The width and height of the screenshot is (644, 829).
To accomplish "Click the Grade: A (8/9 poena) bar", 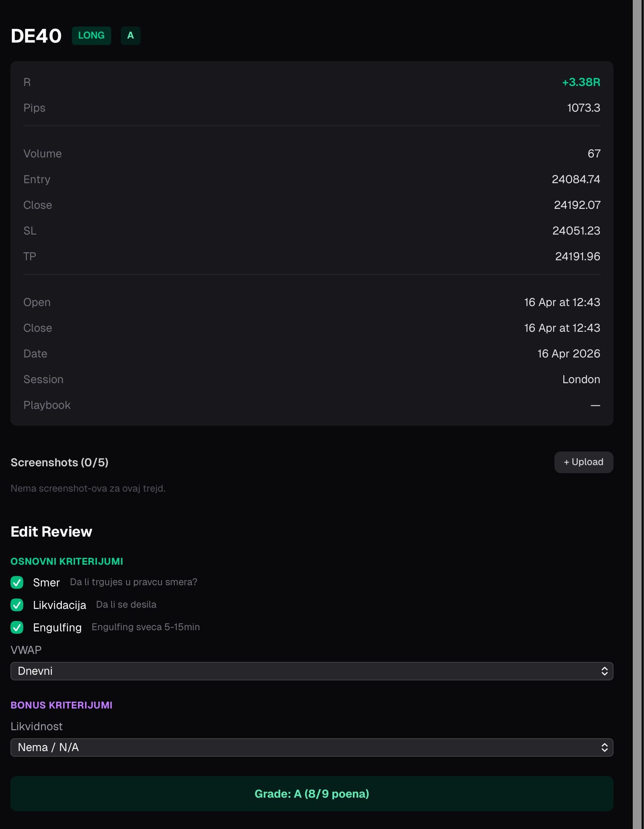I will click(312, 793).
